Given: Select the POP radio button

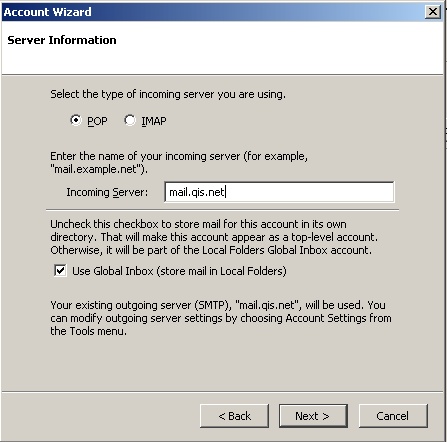Looking at the screenshot, I should click(76, 120).
